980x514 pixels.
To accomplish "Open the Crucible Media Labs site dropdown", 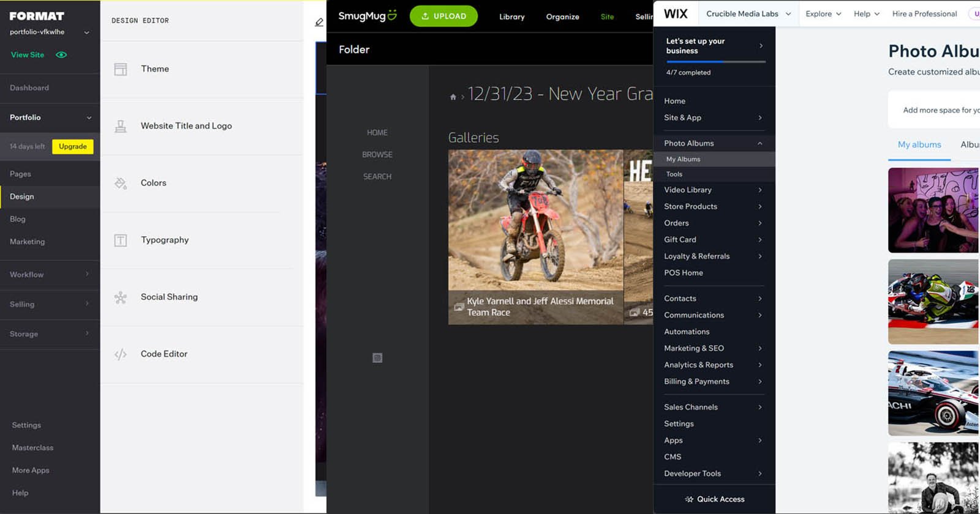I will (x=748, y=13).
